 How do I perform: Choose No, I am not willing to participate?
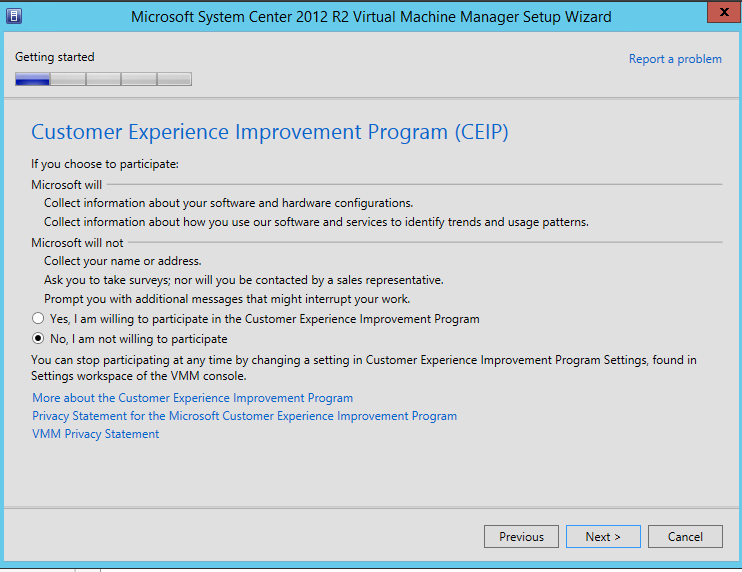tap(38, 339)
